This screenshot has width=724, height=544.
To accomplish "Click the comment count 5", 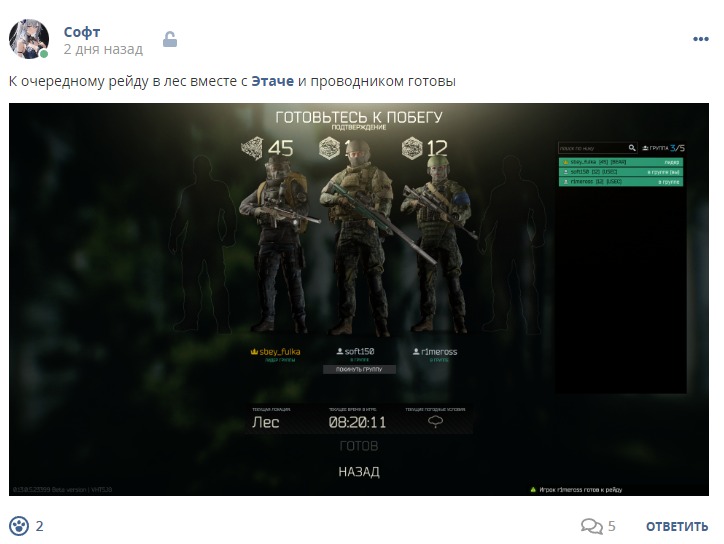I will 612,526.
